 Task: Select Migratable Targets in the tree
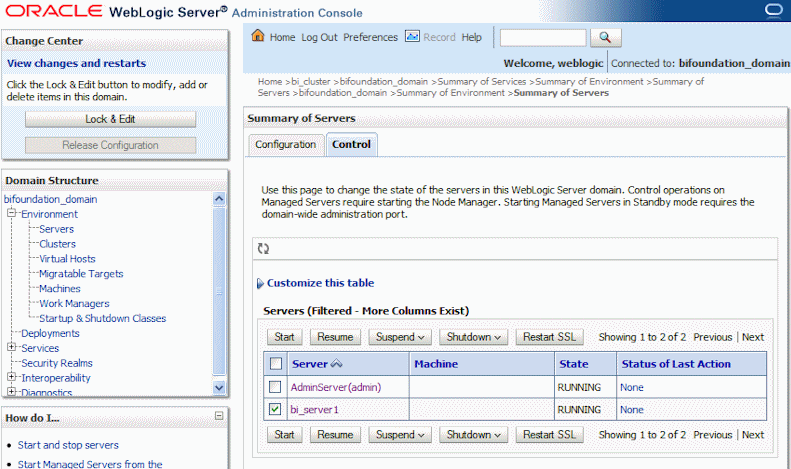coord(81,274)
